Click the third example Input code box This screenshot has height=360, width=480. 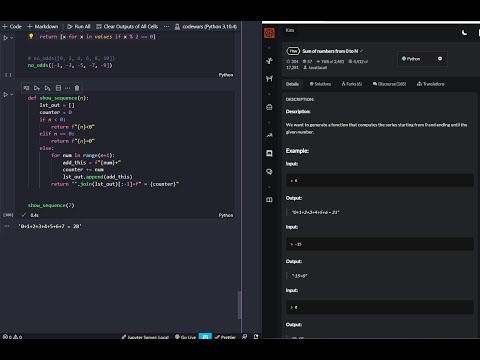(380, 307)
